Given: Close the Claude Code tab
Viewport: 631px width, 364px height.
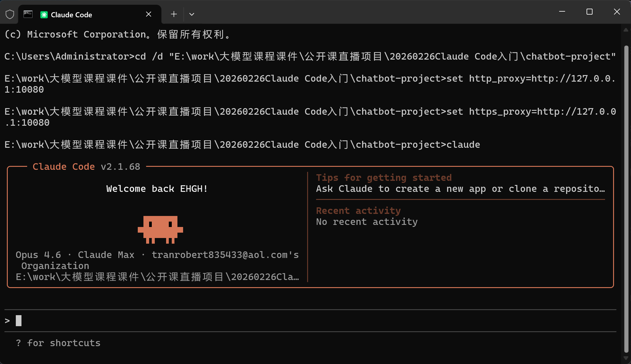Looking at the screenshot, I should coord(149,14).
